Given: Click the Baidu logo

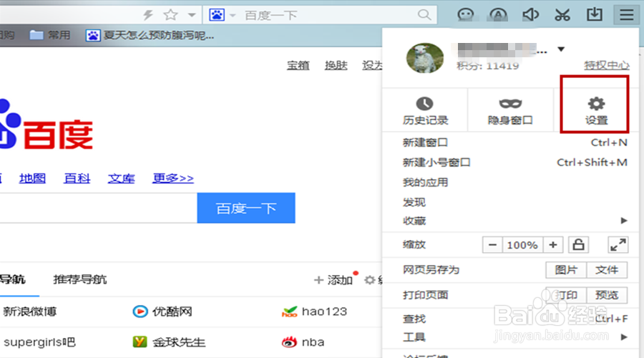Looking at the screenshot, I should [47, 125].
